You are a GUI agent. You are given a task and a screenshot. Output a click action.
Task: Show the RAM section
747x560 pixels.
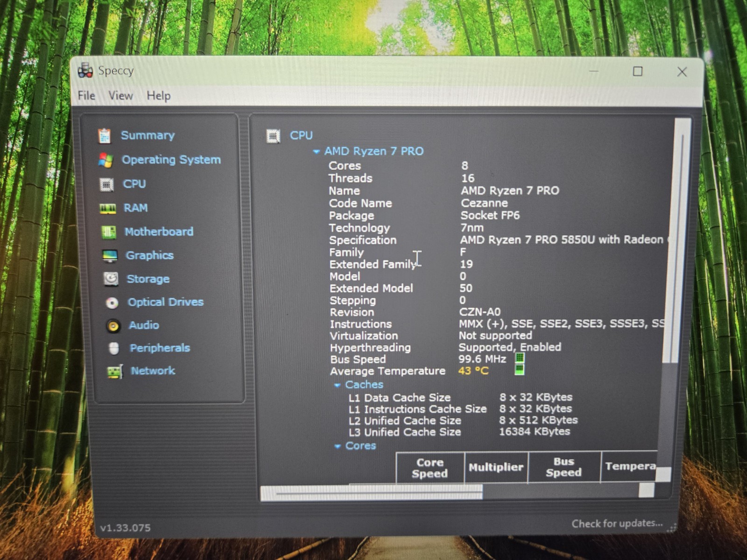[x=136, y=208]
